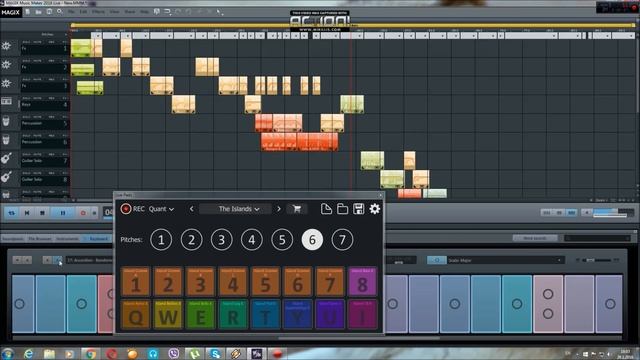The height and width of the screenshot is (360, 640).
Task: Go to previous pad set with left chevron
Action: (x=191, y=209)
